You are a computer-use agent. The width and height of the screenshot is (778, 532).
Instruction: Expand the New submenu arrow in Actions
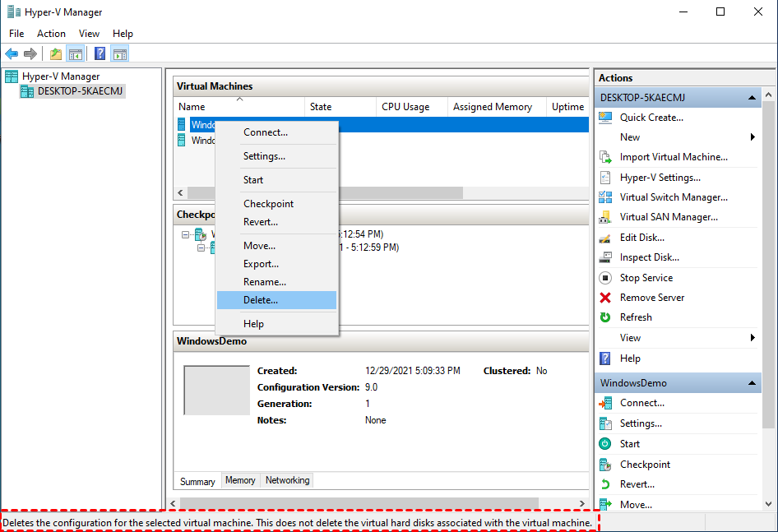753,137
